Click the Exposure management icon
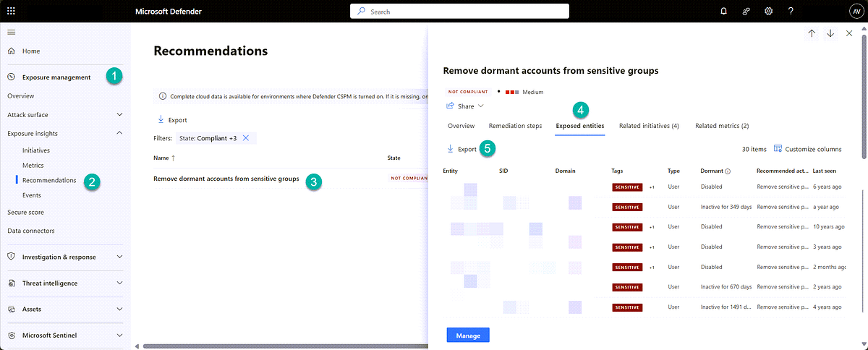 11,77
